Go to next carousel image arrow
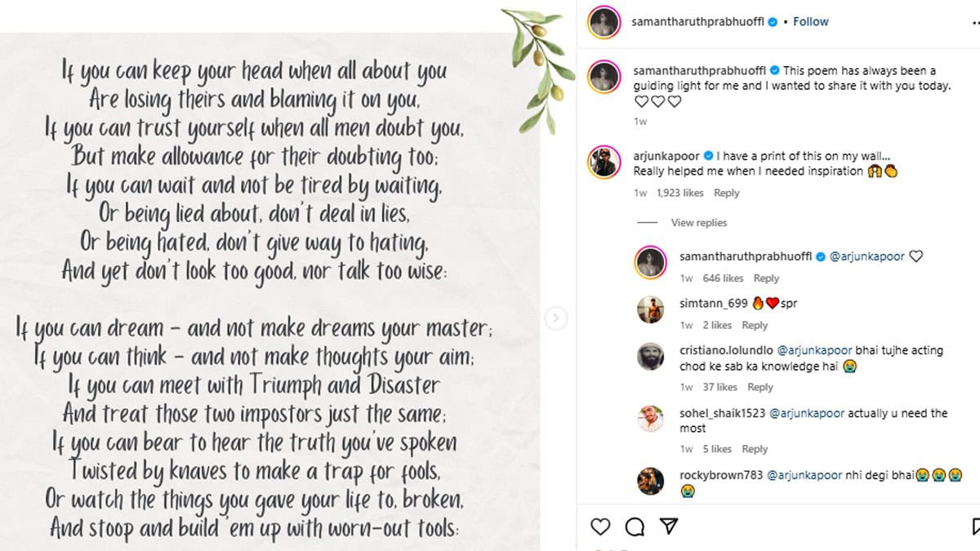This screenshot has height=551, width=980. tap(555, 318)
